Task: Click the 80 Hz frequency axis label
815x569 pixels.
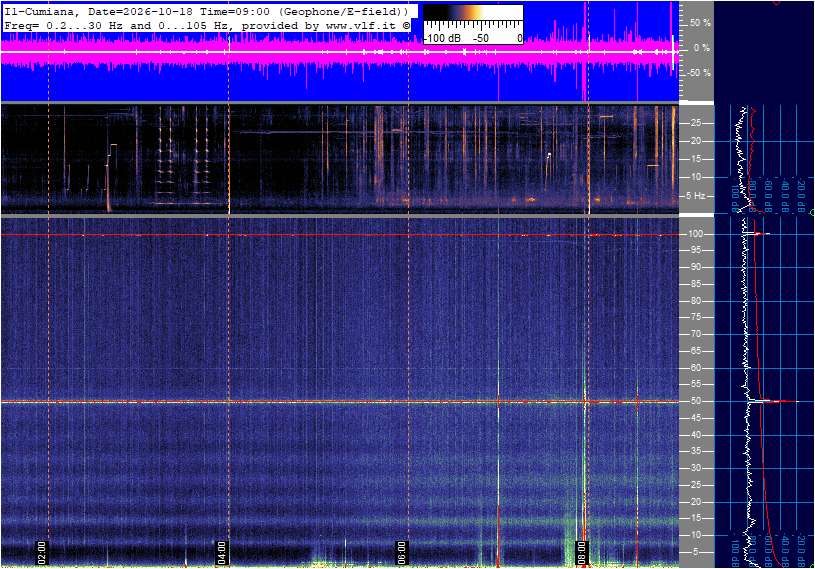Action: tap(695, 301)
